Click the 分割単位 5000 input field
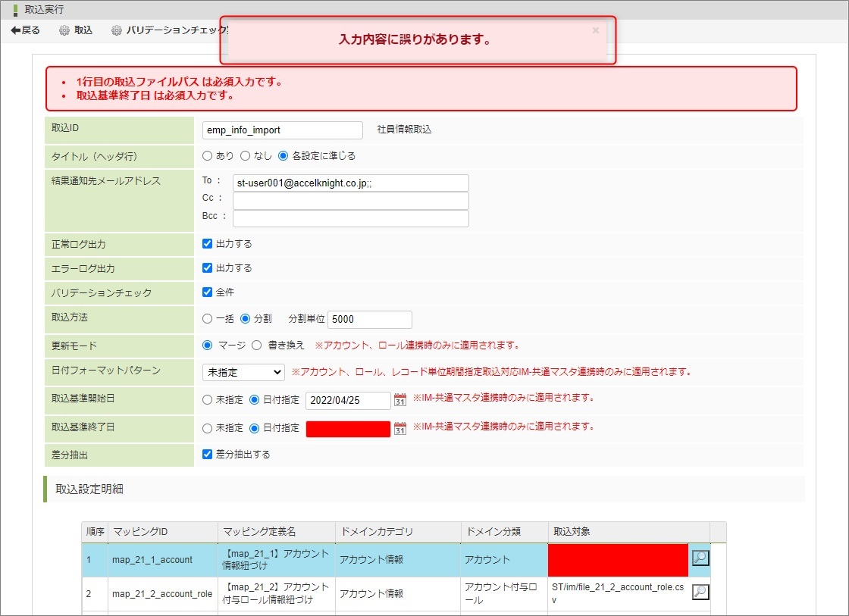 click(x=370, y=319)
